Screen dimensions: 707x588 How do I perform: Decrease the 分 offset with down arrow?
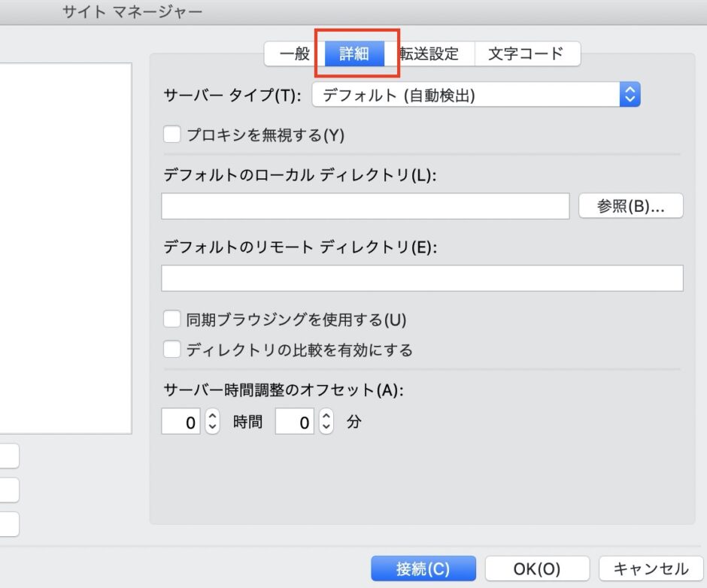coord(326,427)
